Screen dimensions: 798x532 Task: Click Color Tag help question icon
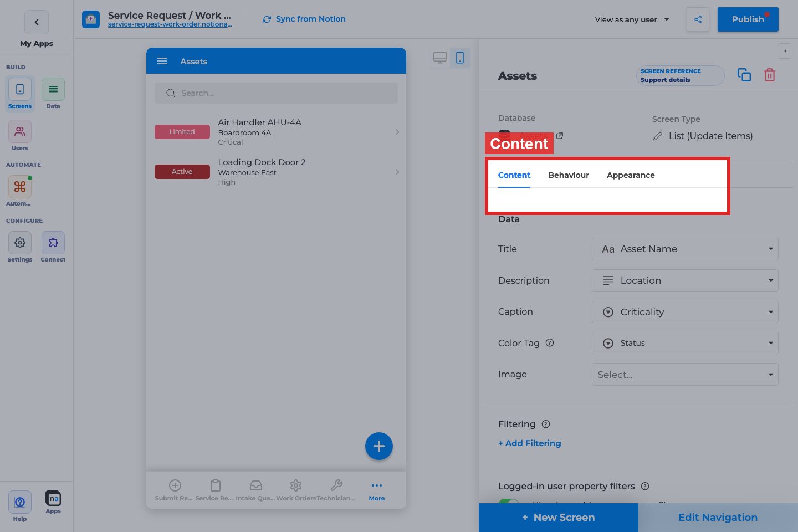[550, 343]
